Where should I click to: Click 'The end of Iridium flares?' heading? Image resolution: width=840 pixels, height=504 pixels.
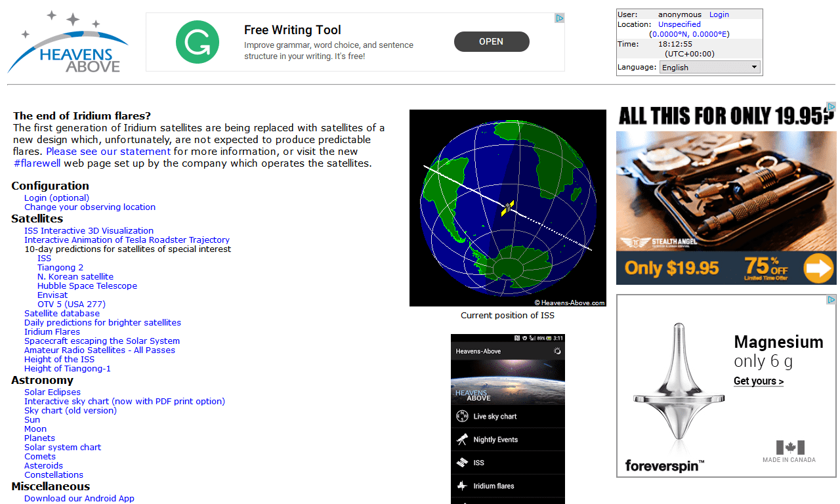click(82, 115)
